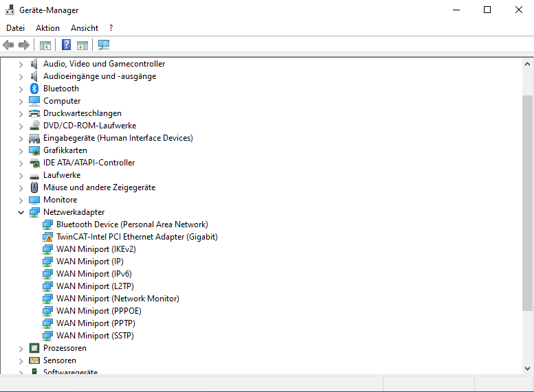Click the IDE ATA/ATAPI-Controller icon
Screen dimensions: 534x392
point(34,163)
